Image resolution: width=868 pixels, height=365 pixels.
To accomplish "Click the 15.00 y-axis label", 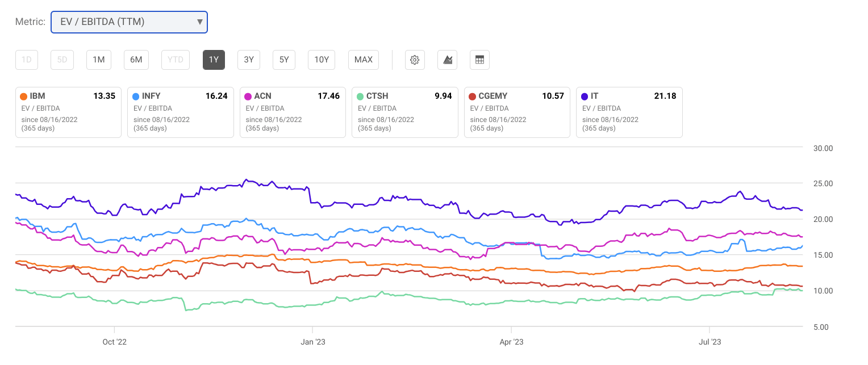I will click(823, 255).
